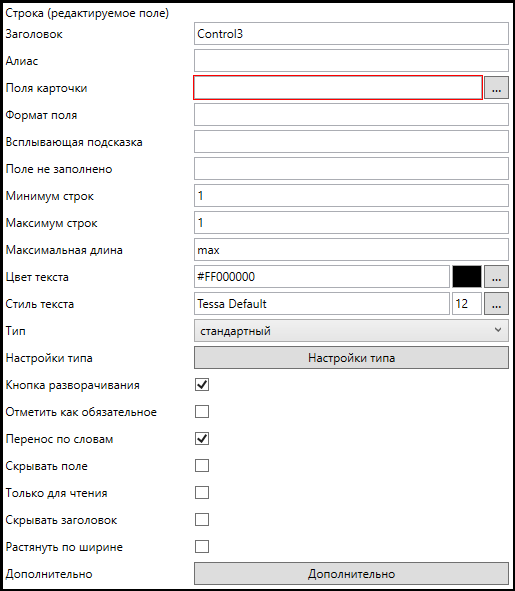Click into the Алиас input field
The height and width of the screenshot is (591, 515).
pyautogui.click(x=351, y=61)
